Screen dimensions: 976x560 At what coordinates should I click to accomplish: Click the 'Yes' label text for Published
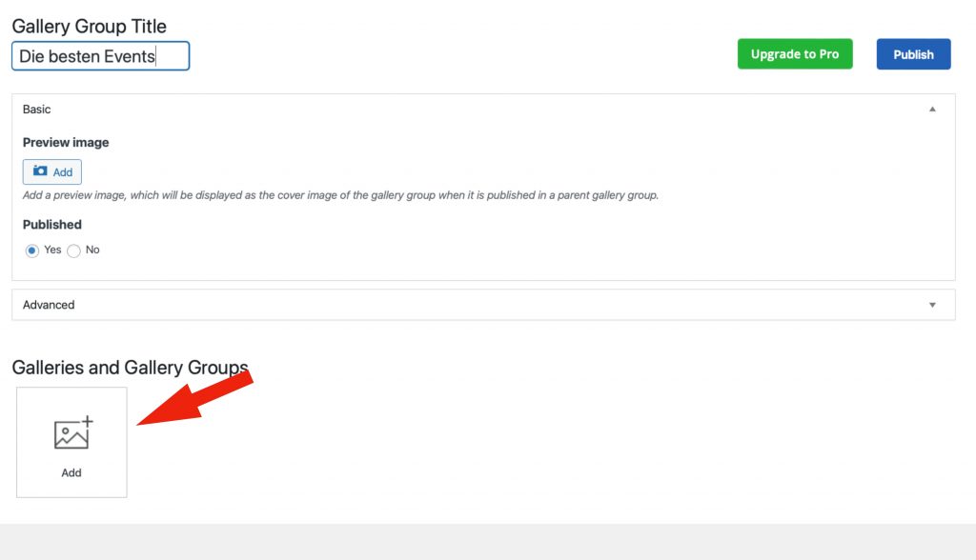pos(52,250)
